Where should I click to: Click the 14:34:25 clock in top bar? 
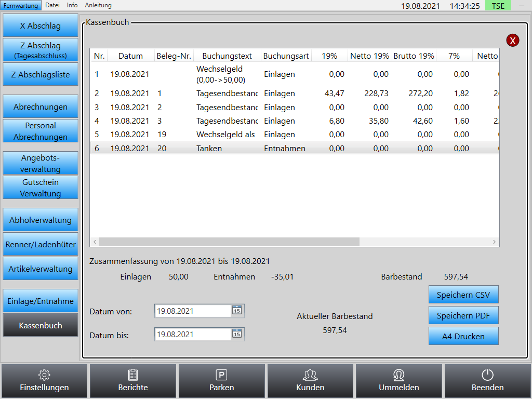coord(465,6)
